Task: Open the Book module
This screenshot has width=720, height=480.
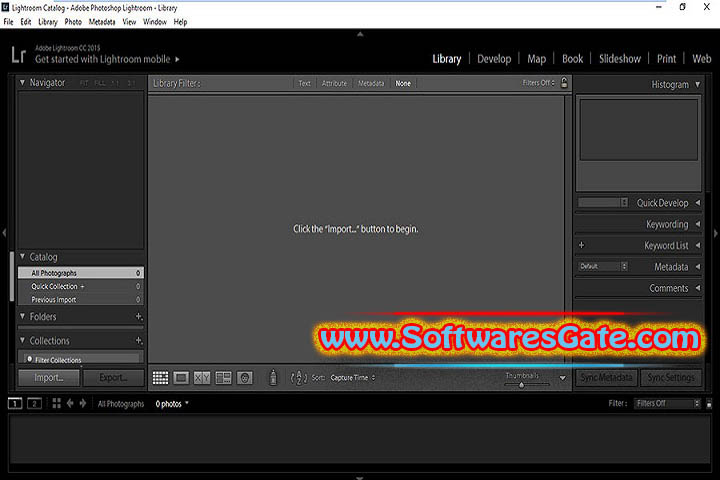Action: pos(573,59)
